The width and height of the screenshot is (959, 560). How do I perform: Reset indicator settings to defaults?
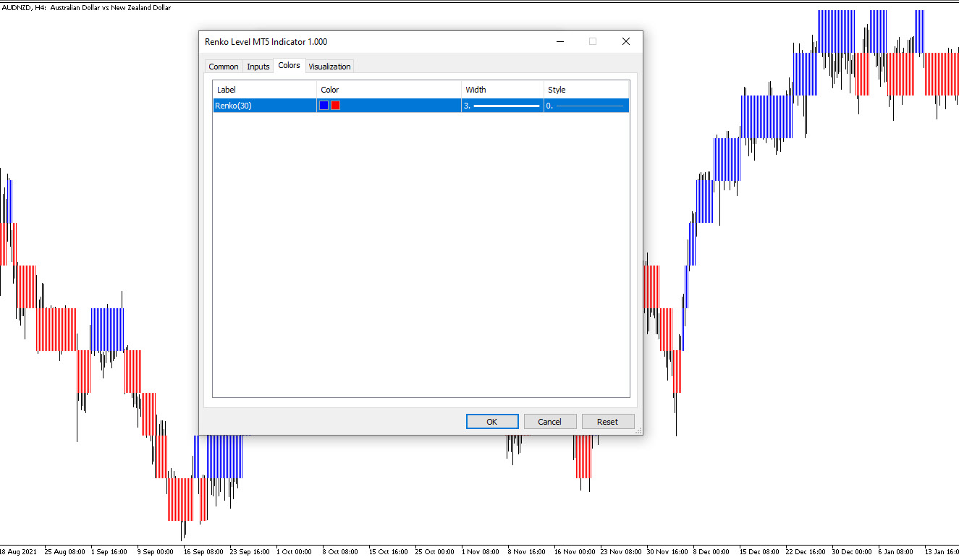click(x=607, y=422)
